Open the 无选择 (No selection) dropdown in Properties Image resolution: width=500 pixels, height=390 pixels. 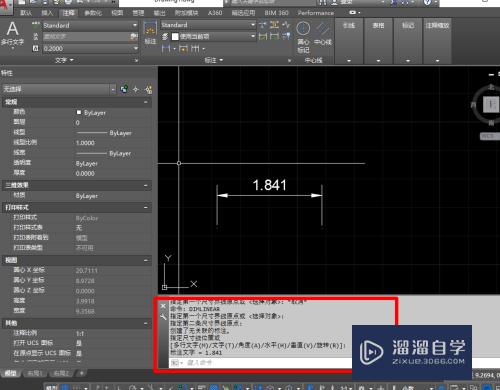pyautogui.click(x=113, y=89)
